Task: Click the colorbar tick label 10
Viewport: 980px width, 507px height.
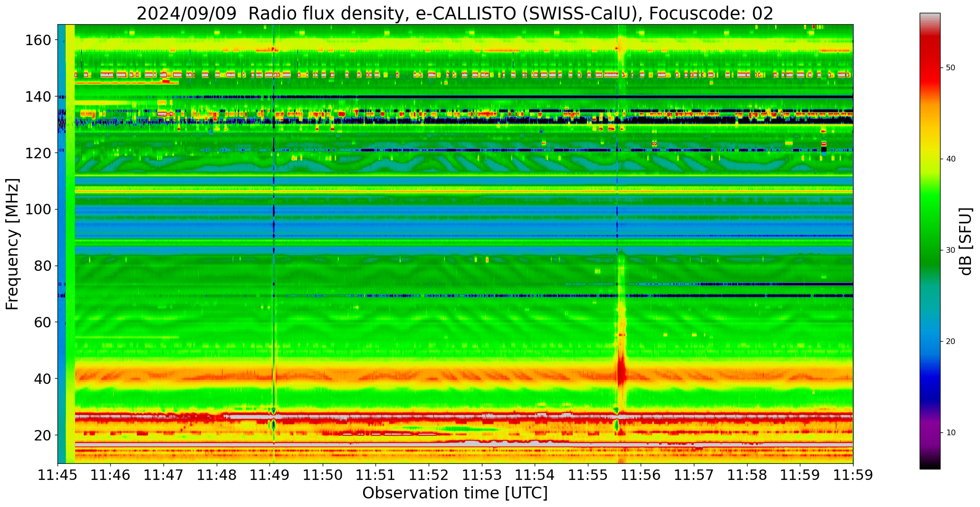Action: [951, 433]
